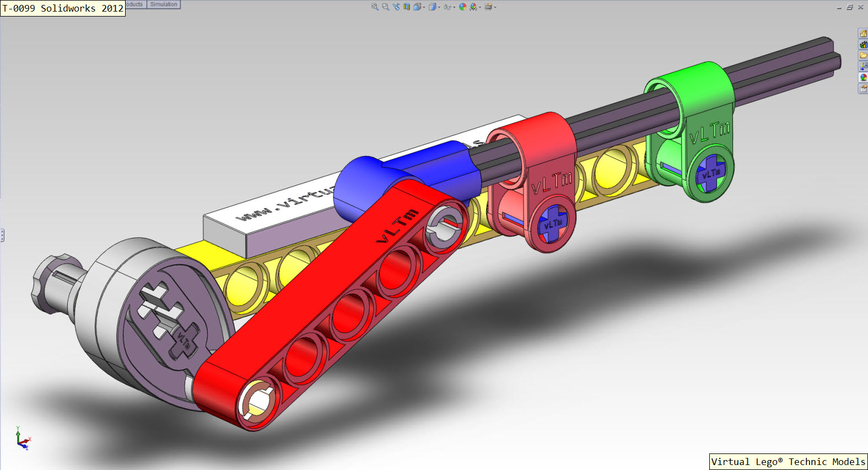Screen dimensions: 868x470
Task: Close the document window
Action: click(x=860, y=7)
